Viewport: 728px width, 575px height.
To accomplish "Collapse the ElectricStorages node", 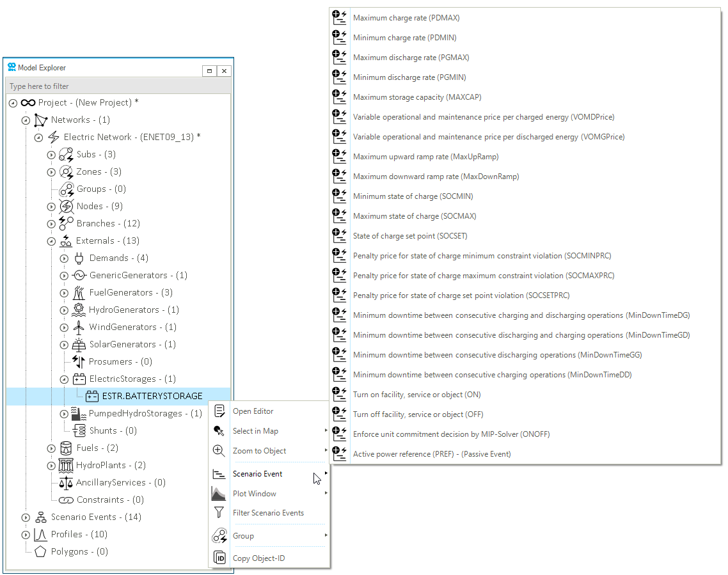I will tap(64, 379).
